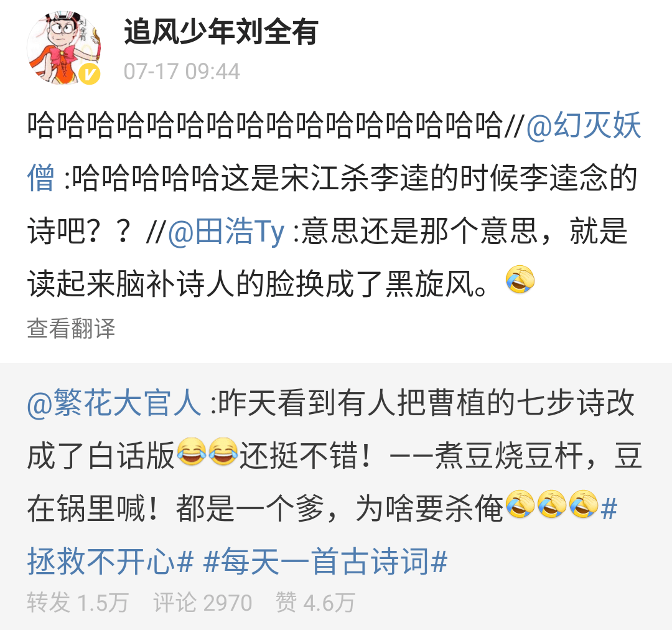Tap first laughing emoji after 白话版

click(192, 451)
